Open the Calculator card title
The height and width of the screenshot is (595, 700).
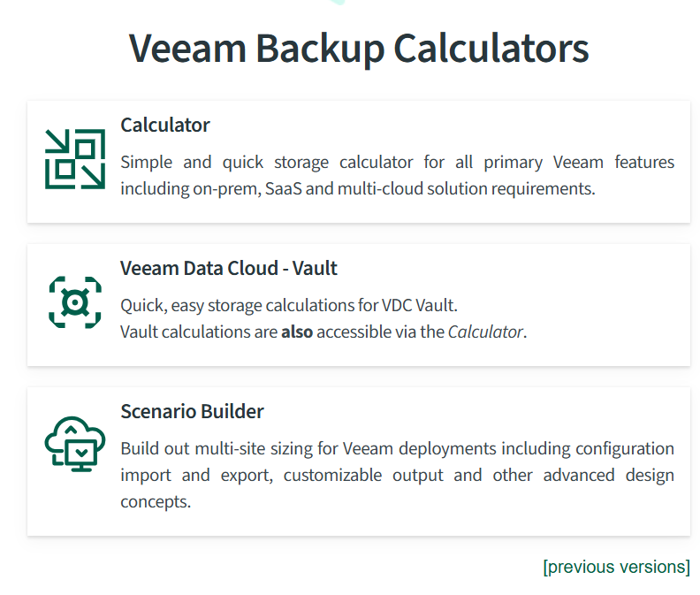(165, 125)
